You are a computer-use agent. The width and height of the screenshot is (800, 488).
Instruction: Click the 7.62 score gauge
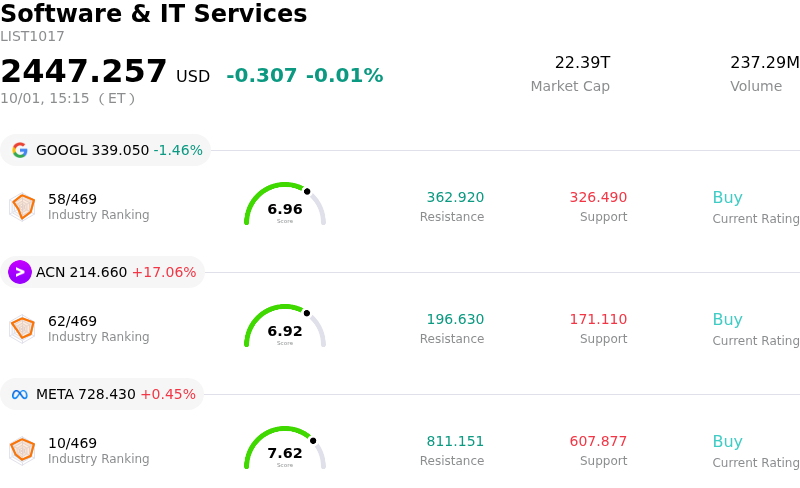pyautogui.click(x=285, y=448)
